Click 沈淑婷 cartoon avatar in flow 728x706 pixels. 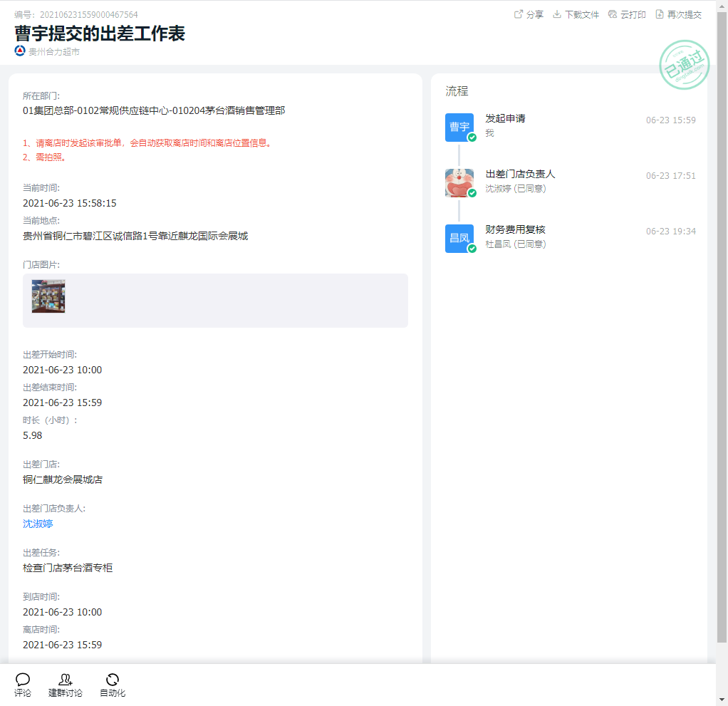coord(459,182)
